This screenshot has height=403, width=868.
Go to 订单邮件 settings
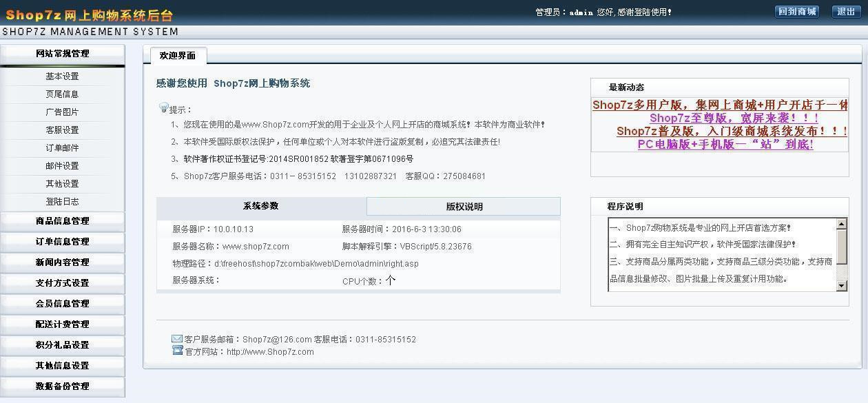tap(62, 148)
